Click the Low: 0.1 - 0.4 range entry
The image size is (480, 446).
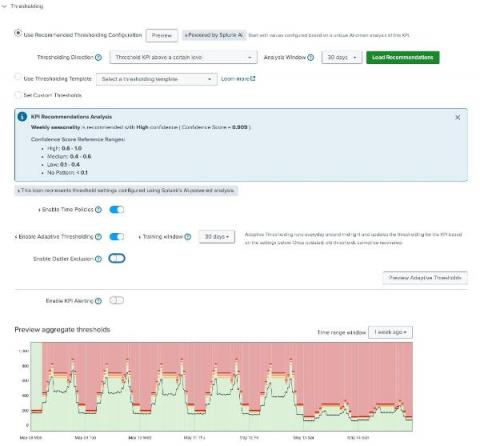pyautogui.click(x=63, y=164)
